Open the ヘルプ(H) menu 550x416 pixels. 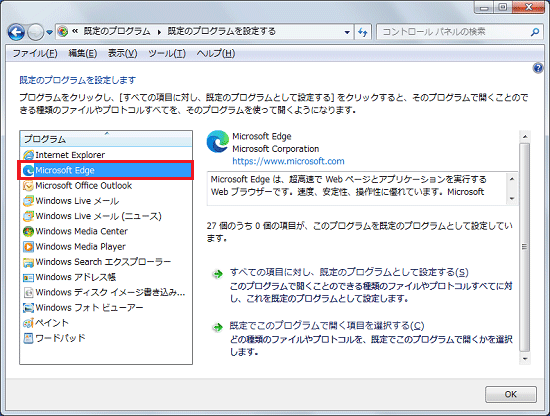coord(215,53)
